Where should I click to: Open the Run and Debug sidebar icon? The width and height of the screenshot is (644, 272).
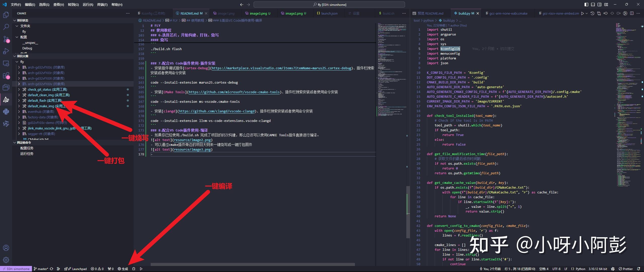(x=6, y=51)
